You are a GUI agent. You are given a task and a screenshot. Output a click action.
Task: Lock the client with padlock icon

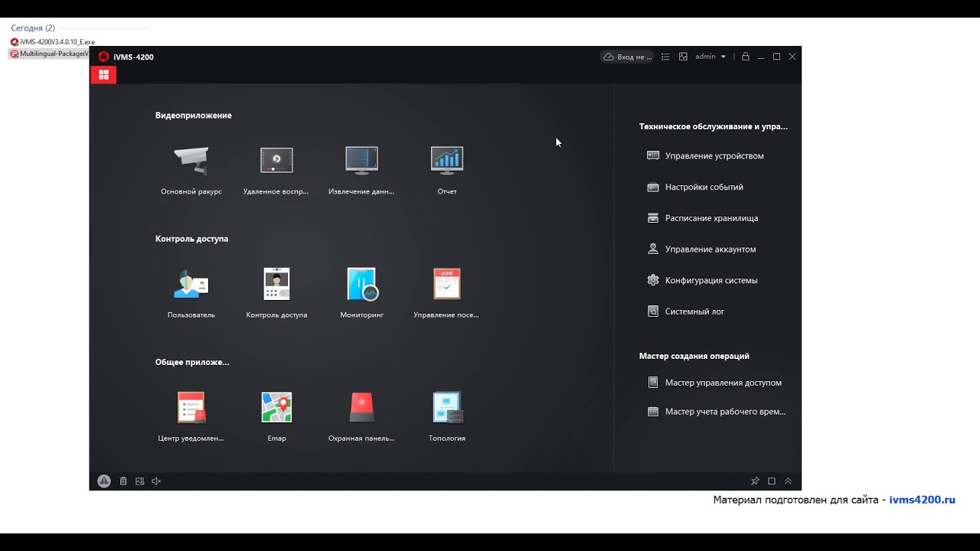[745, 57]
